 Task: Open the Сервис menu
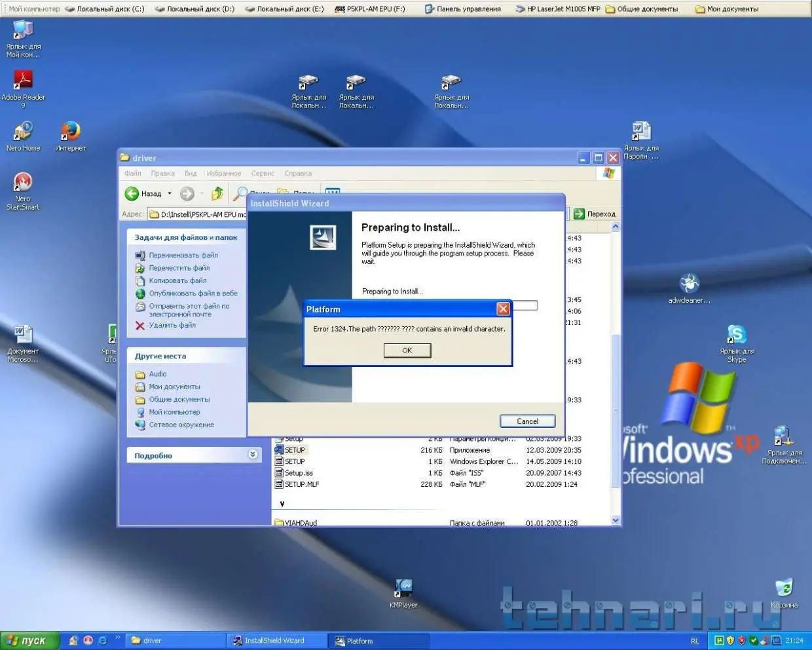[263, 174]
